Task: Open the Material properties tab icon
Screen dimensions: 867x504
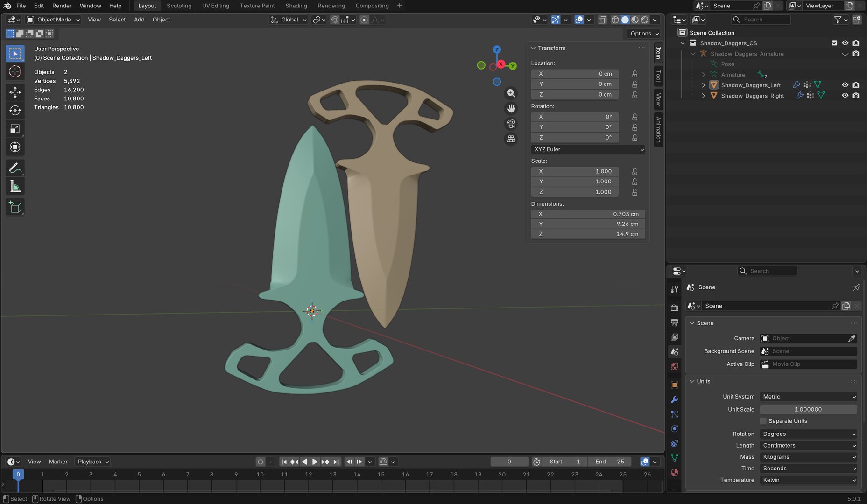Action: click(x=674, y=472)
